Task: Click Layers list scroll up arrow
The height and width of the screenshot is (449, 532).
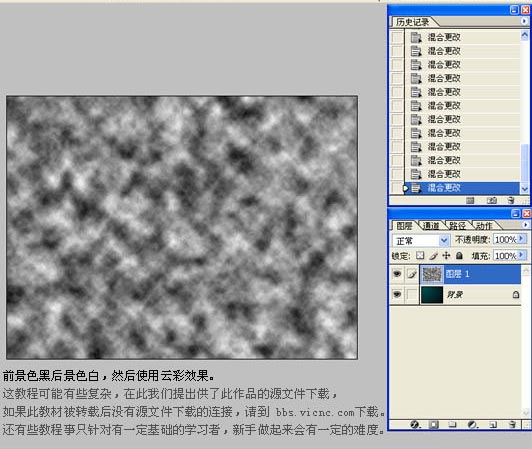Action: pos(526,271)
